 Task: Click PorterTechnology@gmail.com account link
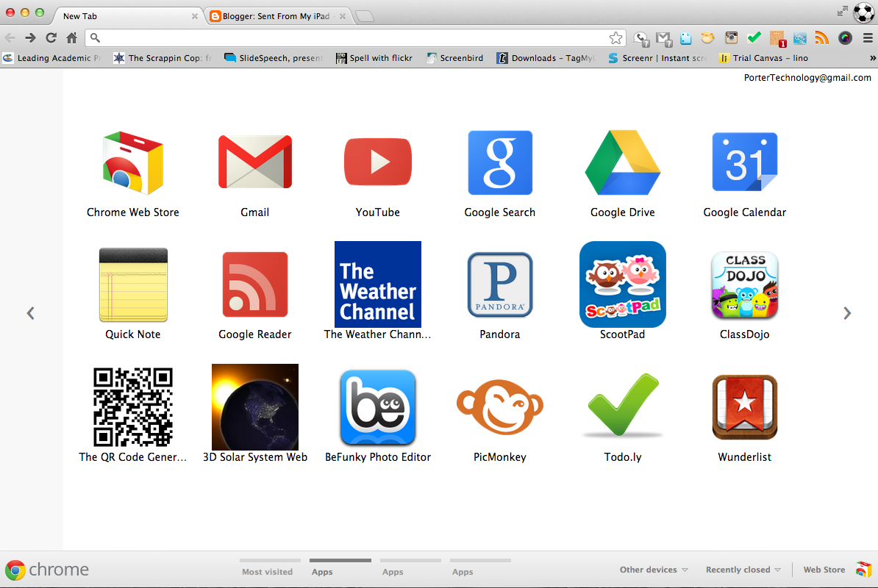pos(807,78)
